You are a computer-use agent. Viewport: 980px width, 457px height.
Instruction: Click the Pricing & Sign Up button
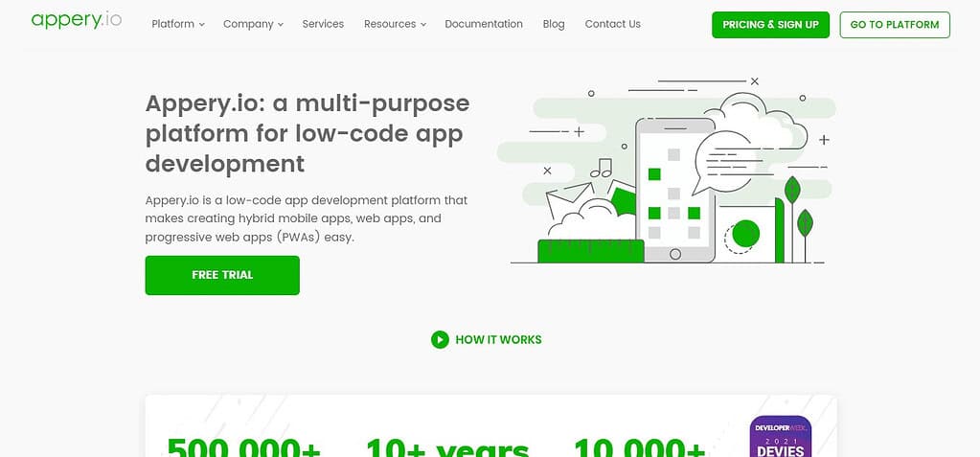tap(770, 25)
